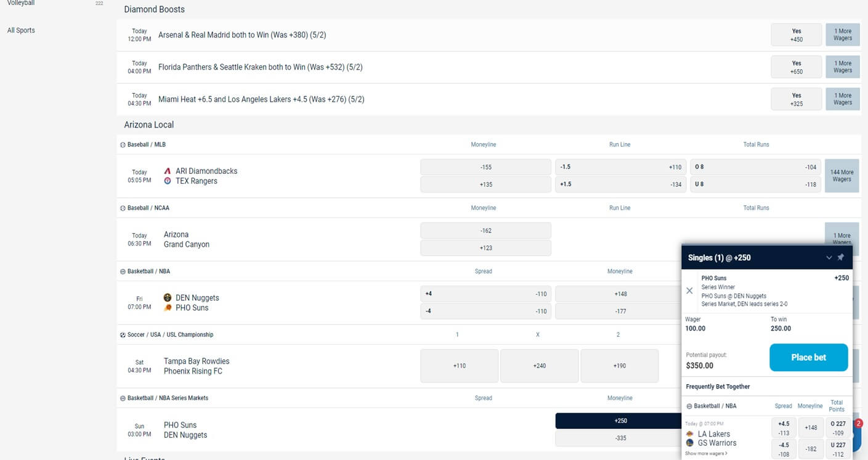The height and width of the screenshot is (460, 868).
Task: Select draw +240 for Rowdies vs Phoenix Rising
Action: (539, 366)
